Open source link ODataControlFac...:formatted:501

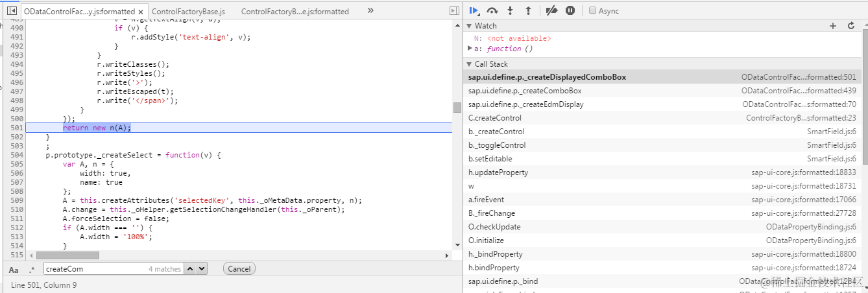click(799, 77)
